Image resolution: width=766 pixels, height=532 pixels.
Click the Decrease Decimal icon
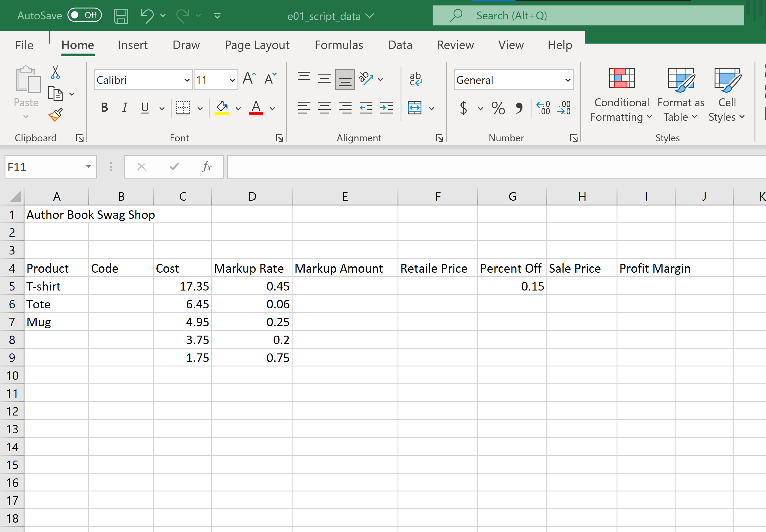[564, 108]
